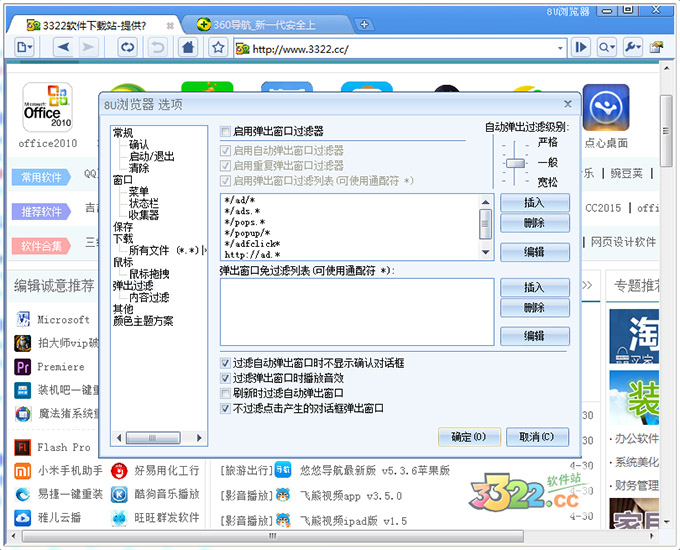Refresh the page with the reload icon
680x550 pixels.
(x=128, y=47)
